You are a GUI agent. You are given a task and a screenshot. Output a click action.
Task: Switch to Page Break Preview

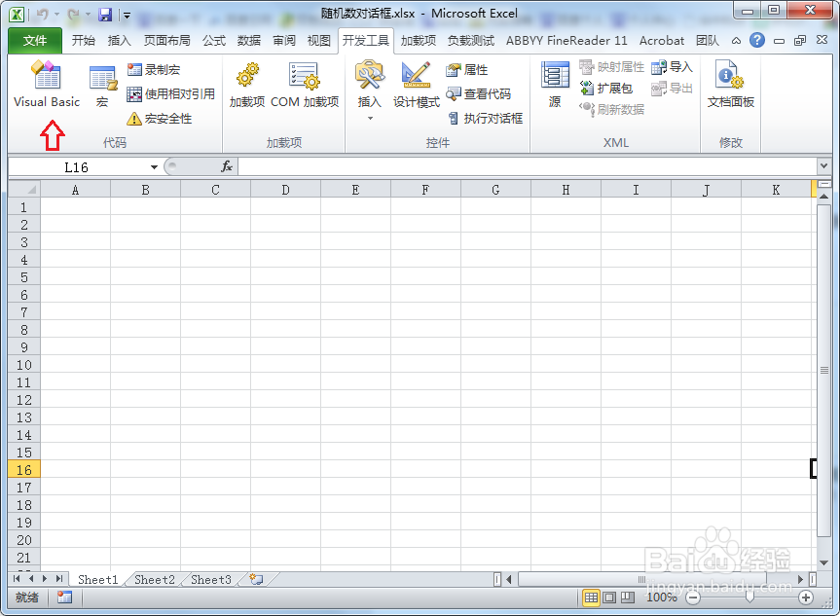click(x=627, y=598)
